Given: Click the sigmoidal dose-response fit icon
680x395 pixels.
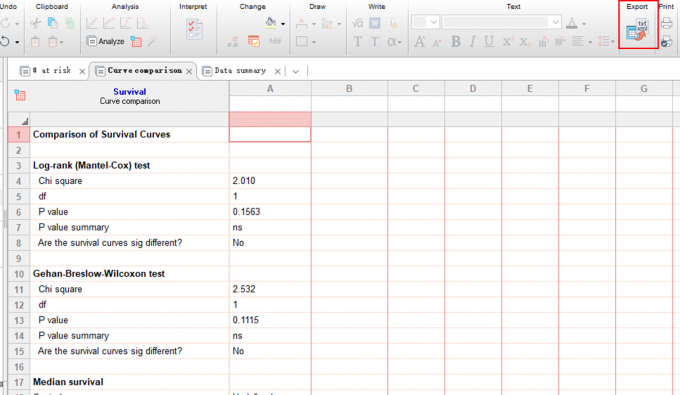Looking at the screenshot, I should (x=126, y=23).
